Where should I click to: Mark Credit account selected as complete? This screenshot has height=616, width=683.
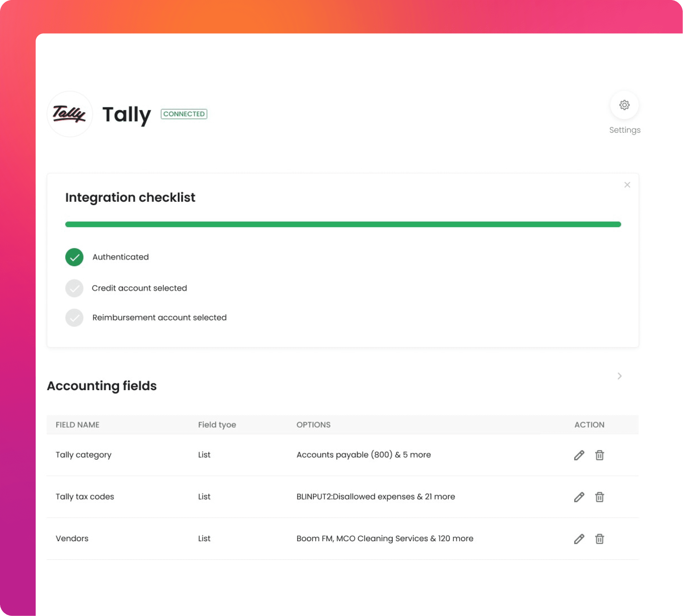click(74, 288)
